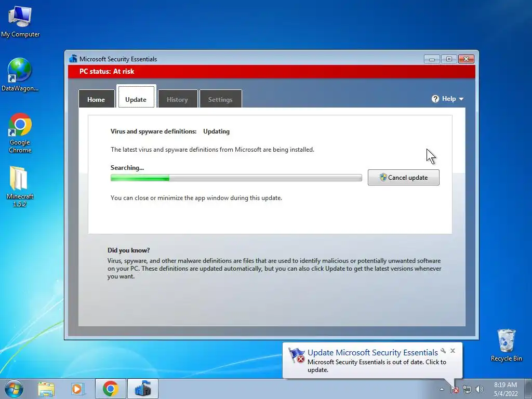The image size is (532, 399).
Task: Open the History tab
Action: coord(178,99)
